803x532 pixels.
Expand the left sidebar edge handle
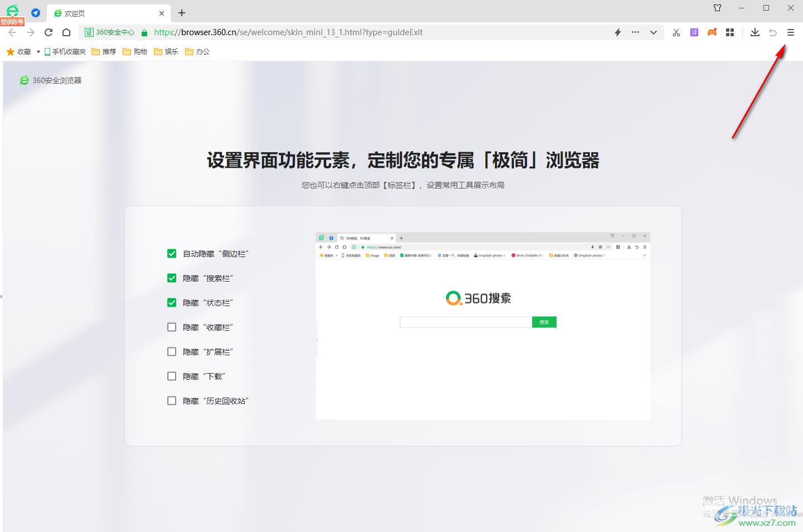pyautogui.click(x=2, y=297)
